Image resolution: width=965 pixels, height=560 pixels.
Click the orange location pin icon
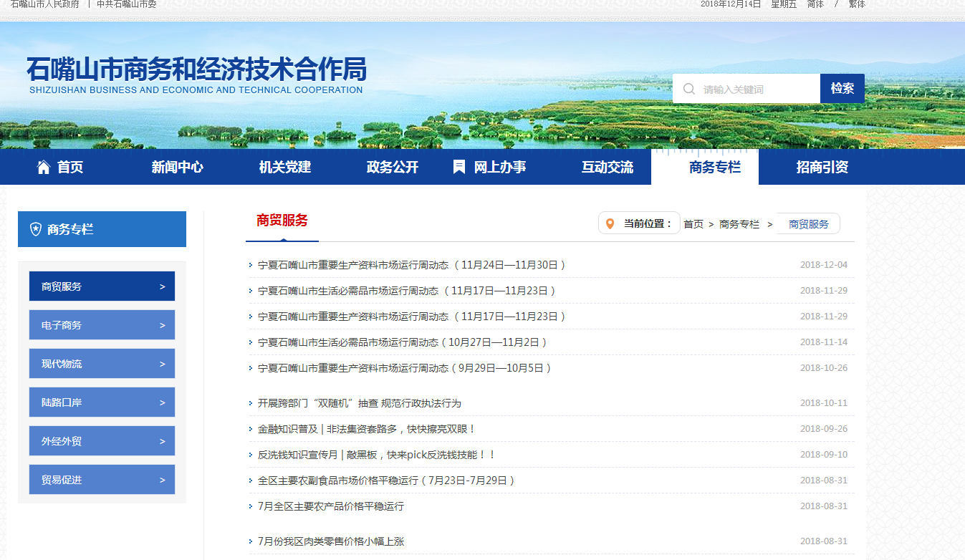[610, 223]
